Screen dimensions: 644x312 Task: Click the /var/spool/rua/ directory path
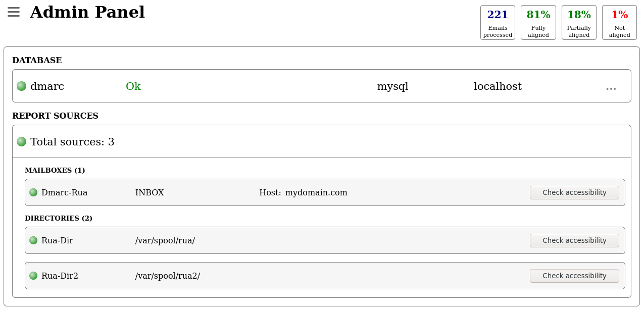(165, 240)
